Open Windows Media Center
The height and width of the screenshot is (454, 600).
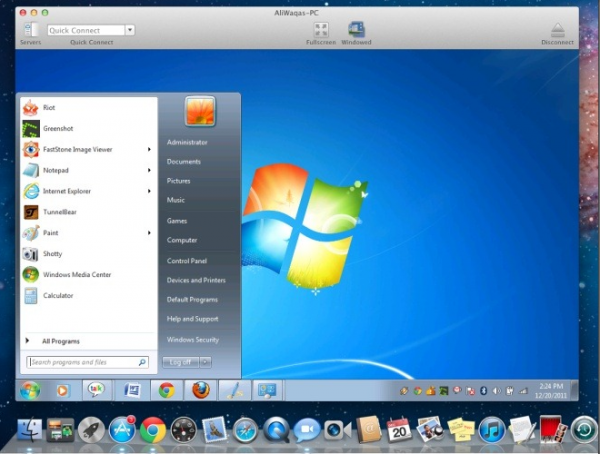(x=86, y=274)
